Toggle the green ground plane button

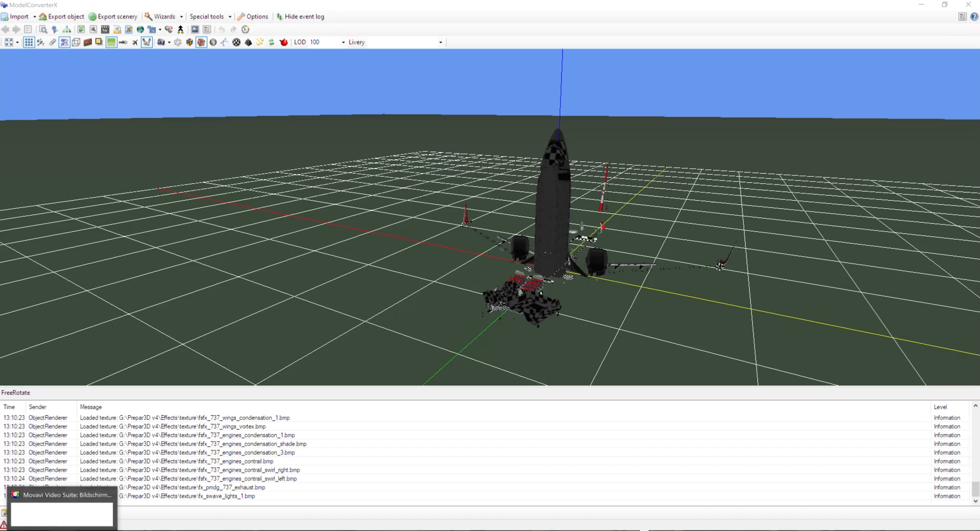(111, 42)
